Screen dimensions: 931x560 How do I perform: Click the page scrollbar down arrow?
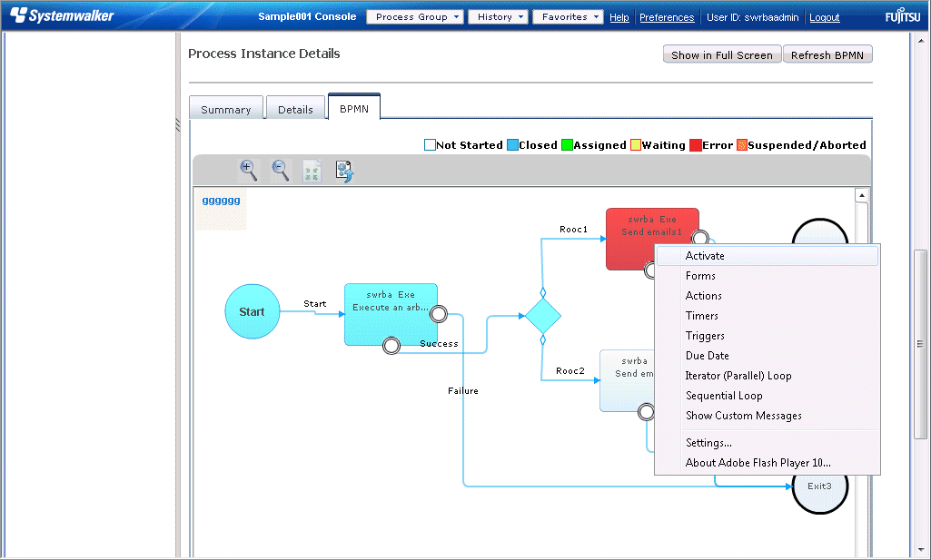pos(921,550)
